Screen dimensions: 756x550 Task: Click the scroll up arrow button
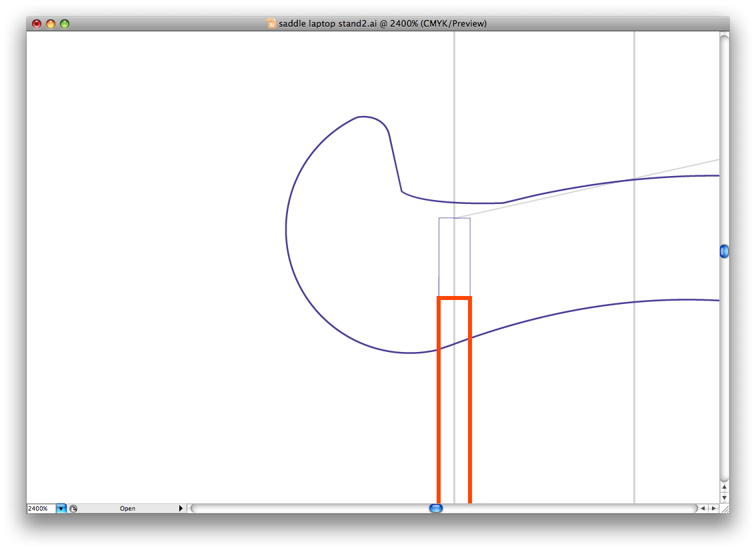(x=724, y=487)
